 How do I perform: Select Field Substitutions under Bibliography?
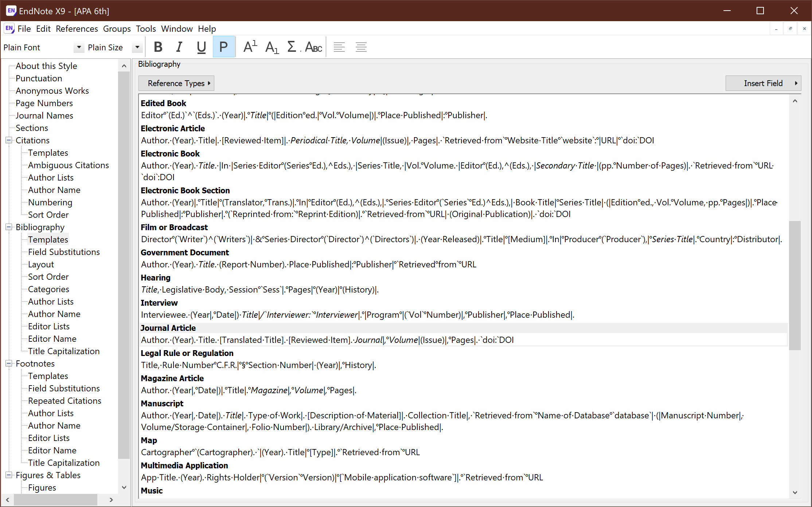tap(64, 252)
